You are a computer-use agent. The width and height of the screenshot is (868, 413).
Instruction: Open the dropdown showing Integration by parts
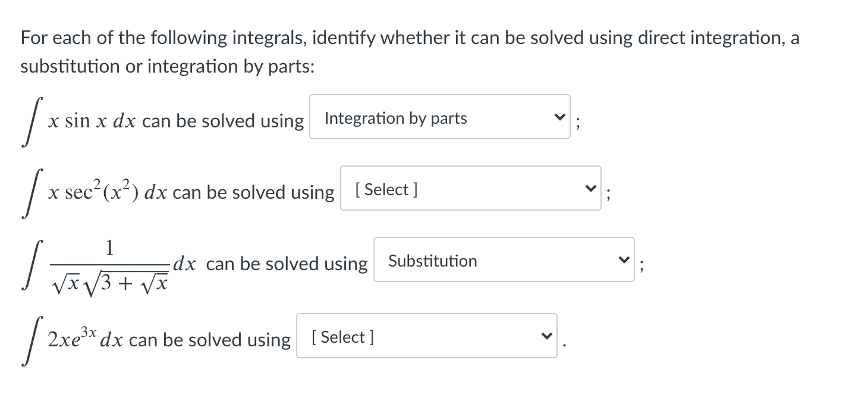click(440, 117)
